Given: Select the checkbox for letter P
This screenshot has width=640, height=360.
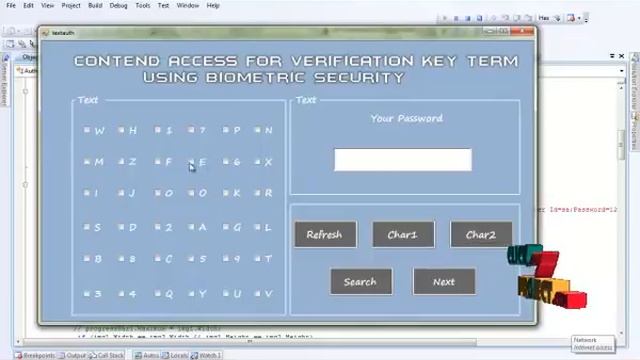Looking at the screenshot, I should click(226, 130).
